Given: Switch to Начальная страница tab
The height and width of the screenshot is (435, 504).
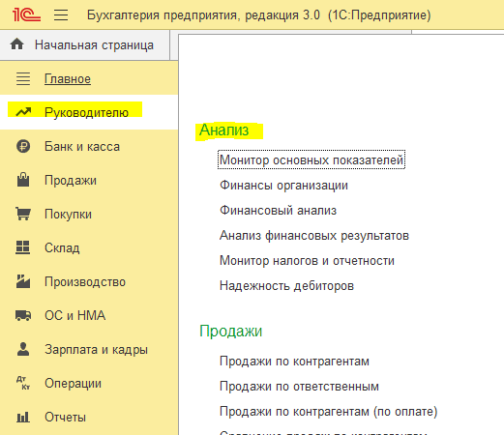Looking at the screenshot, I should coord(85,44).
